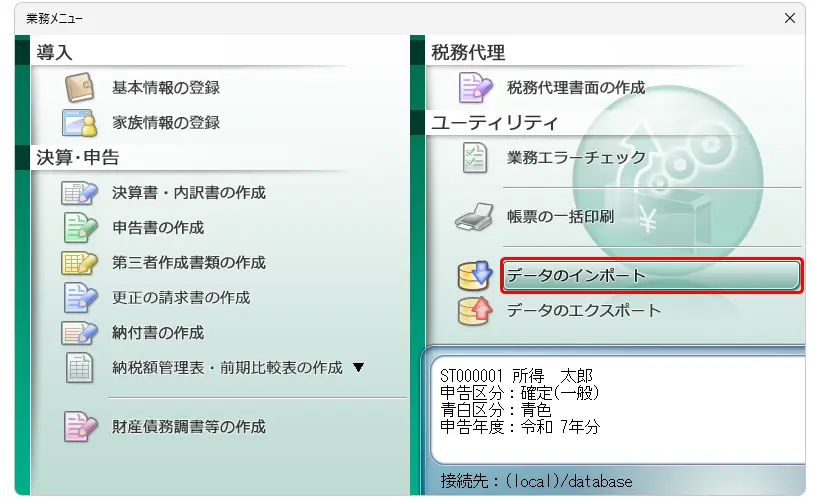813x499 pixels.
Task: Select 申告書の作成 menu entry
Action: point(158,228)
